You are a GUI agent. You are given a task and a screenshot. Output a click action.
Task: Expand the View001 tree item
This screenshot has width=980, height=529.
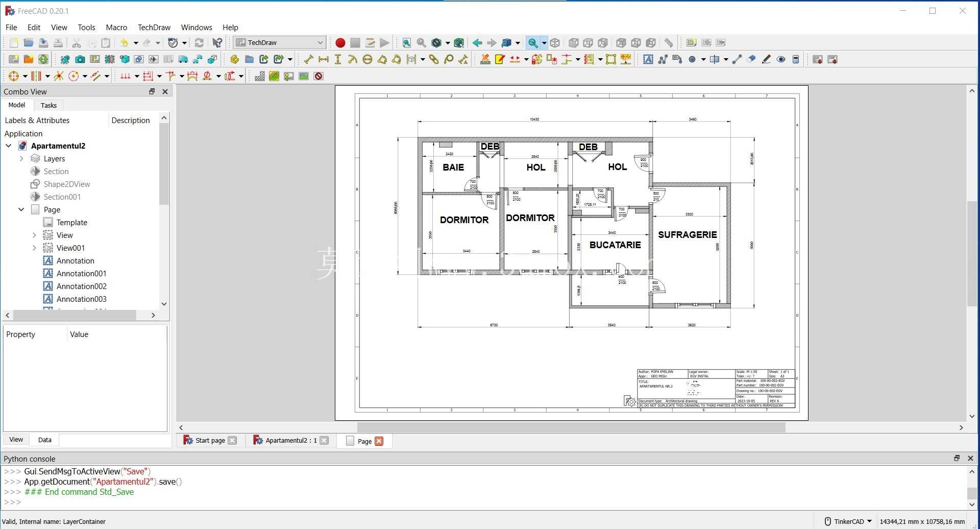(x=34, y=248)
